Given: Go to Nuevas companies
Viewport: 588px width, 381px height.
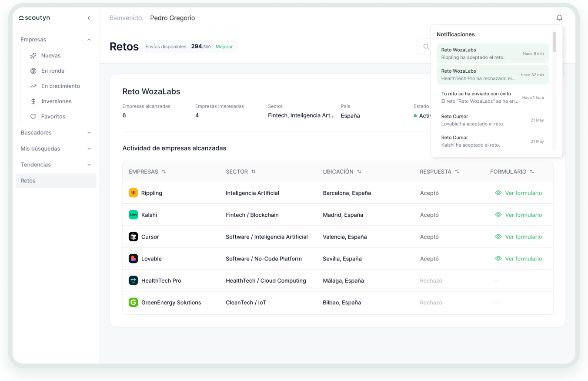Looking at the screenshot, I should pos(51,56).
